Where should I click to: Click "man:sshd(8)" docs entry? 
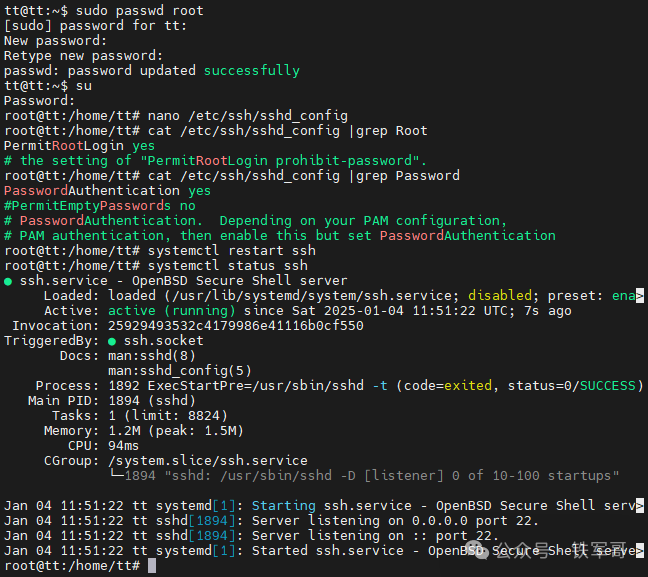pyautogui.click(x=152, y=355)
